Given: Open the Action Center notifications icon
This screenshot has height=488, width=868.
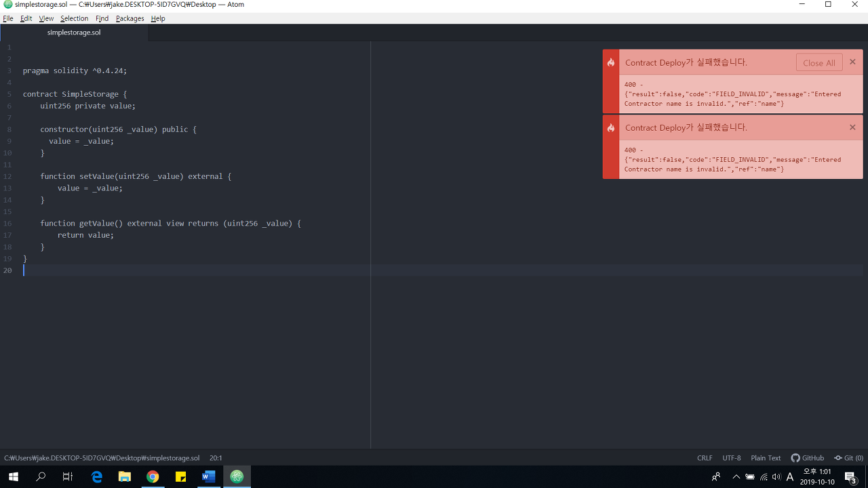Looking at the screenshot, I should 850,476.
